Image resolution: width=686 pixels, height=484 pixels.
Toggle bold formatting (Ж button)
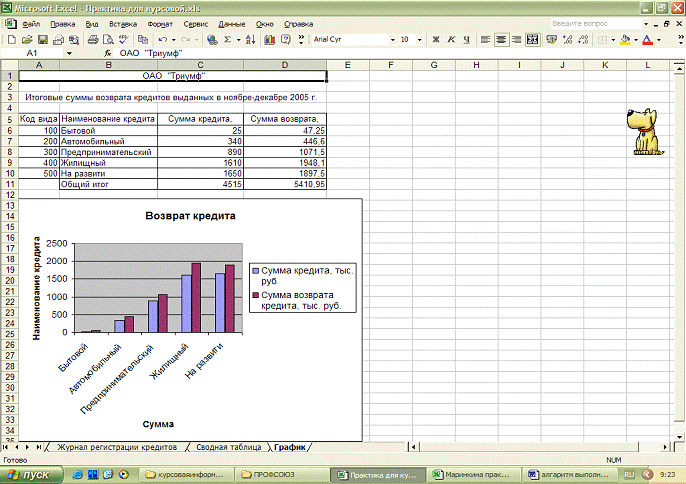point(437,40)
